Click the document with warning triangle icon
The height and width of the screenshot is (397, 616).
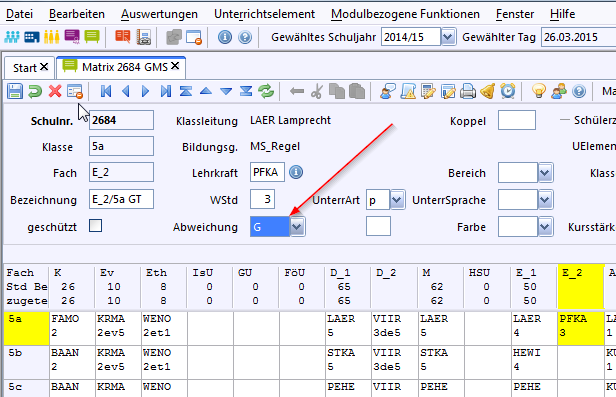(x=408, y=91)
